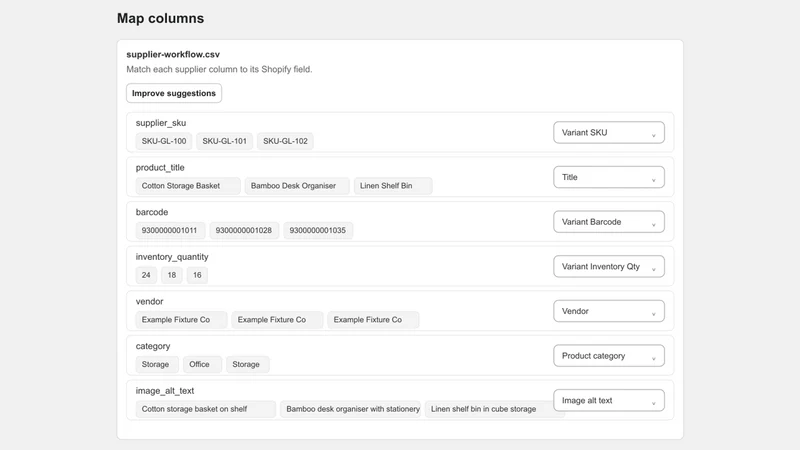800x450 pixels.
Task: Click barcode value 9300000001028
Action: 244,231
